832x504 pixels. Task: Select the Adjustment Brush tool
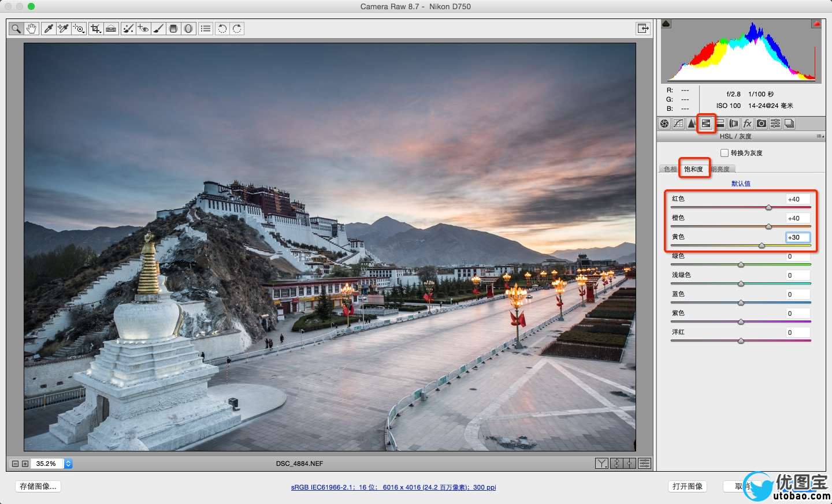click(x=158, y=28)
